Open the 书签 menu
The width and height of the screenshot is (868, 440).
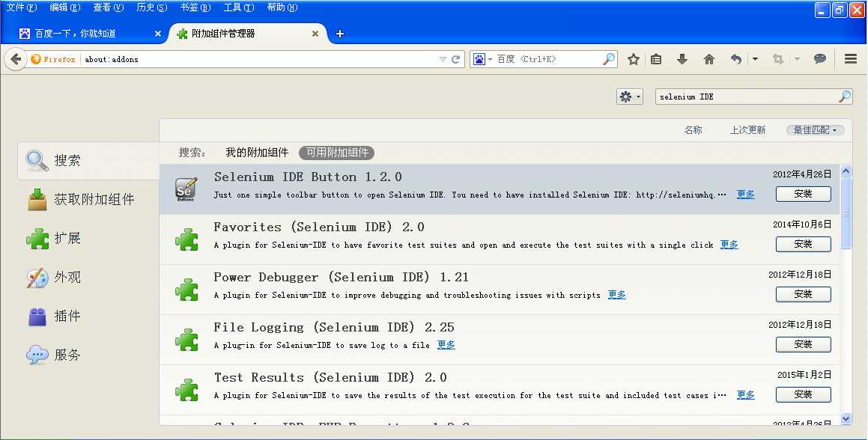point(195,7)
